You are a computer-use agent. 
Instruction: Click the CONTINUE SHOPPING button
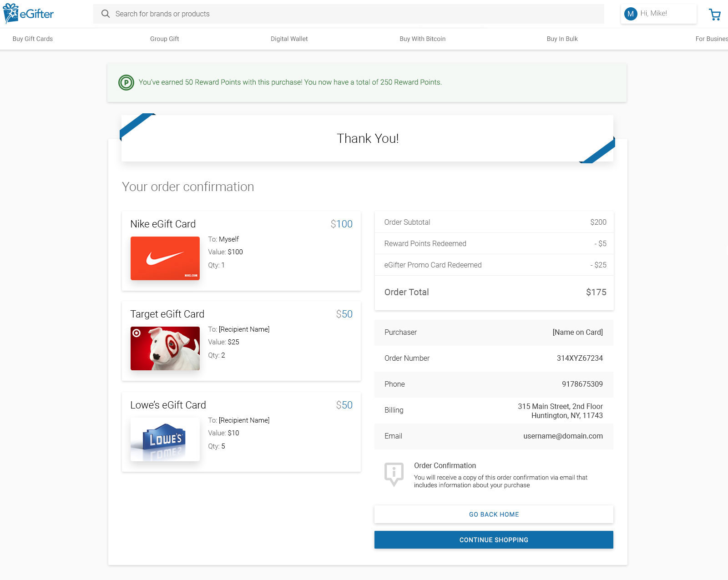coord(494,540)
